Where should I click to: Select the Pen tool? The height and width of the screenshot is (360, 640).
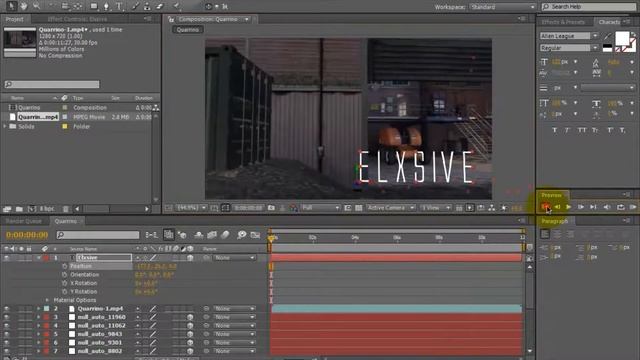pyautogui.click(x=106, y=6)
